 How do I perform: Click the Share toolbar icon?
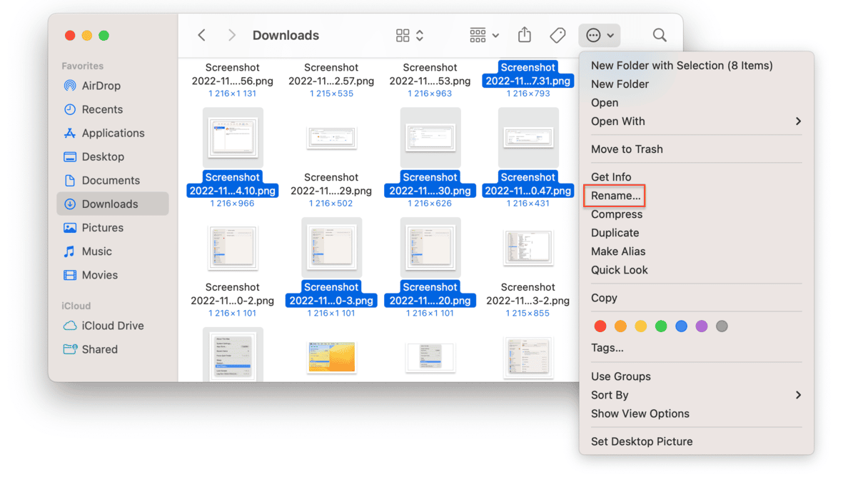click(x=525, y=35)
